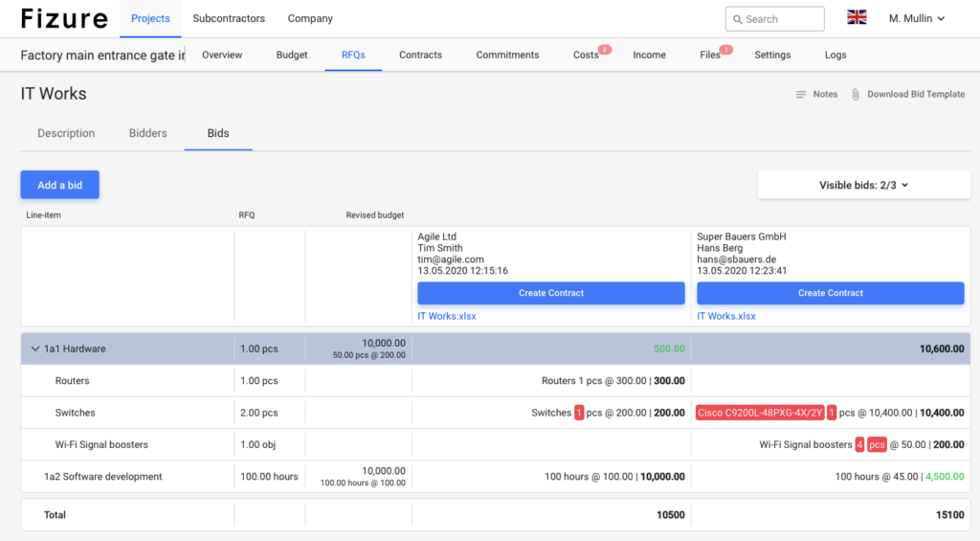Click the red Cisco C9200L-48PXG-4X/2Y label

tap(760, 413)
